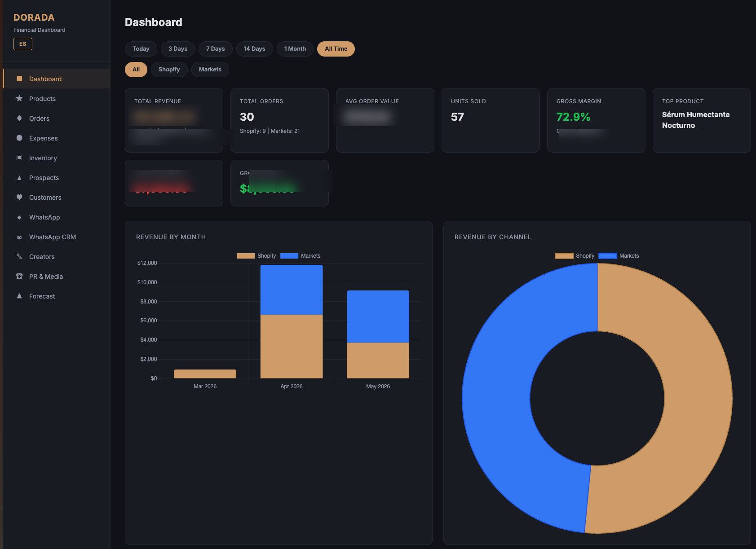Image resolution: width=756 pixels, height=549 pixels.
Task: Click the WhatsApp diamond icon
Action: (19, 217)
